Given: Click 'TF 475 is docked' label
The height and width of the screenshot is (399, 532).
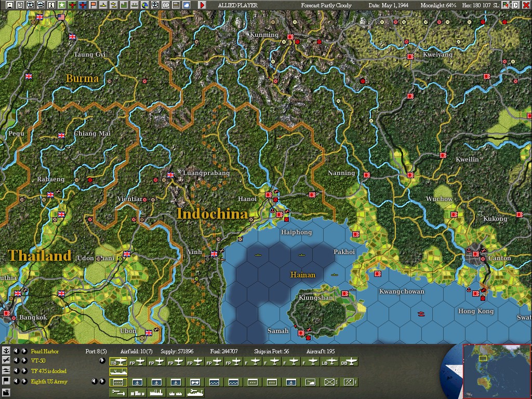Looking at the screenshot, I should coord(48,371).
